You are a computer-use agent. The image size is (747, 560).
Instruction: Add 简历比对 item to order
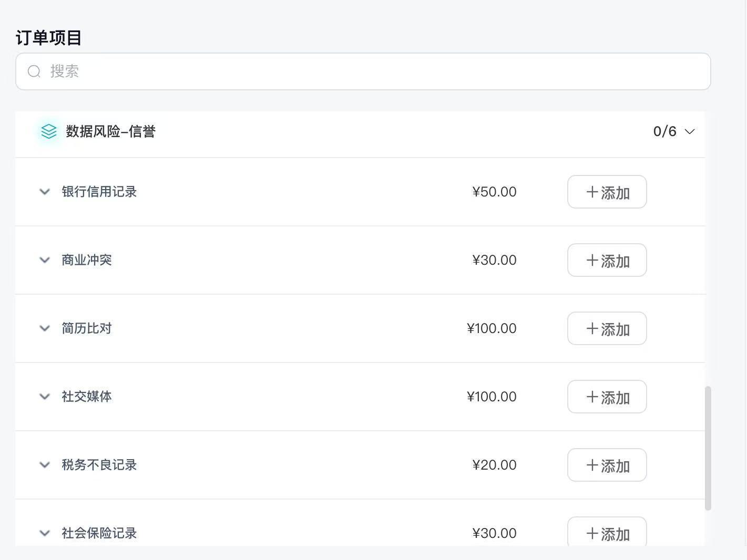(x=607, y=328)
